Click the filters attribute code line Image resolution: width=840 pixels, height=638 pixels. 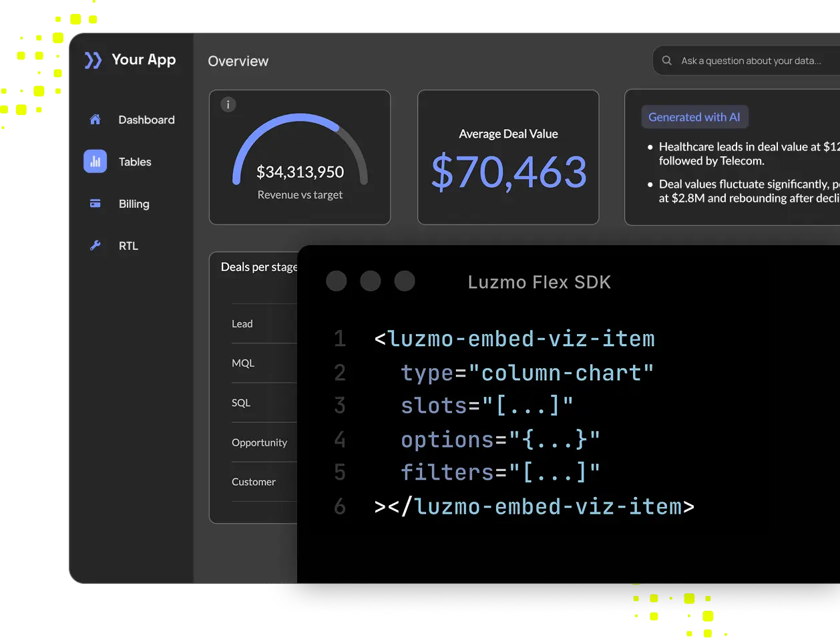point(500,472)
